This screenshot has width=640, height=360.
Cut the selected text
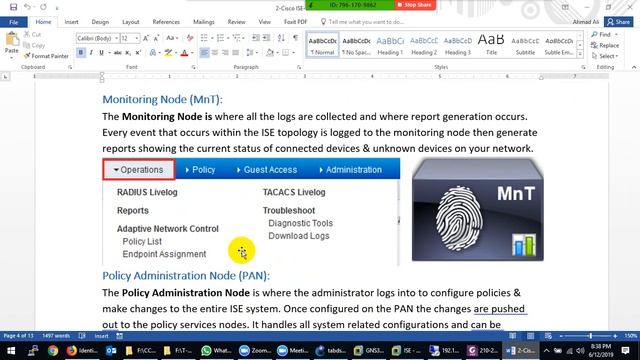(x=32, y=34)
